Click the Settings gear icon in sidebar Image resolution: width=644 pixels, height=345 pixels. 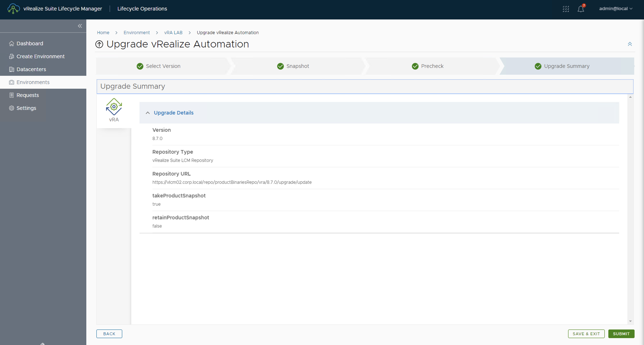click(11, 108)
